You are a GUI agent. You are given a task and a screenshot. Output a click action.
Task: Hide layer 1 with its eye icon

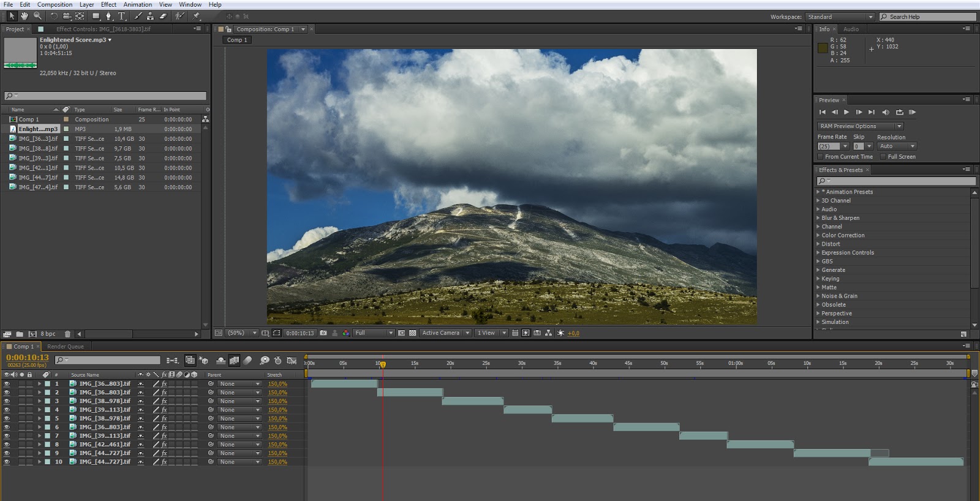[x=7, y=384]
